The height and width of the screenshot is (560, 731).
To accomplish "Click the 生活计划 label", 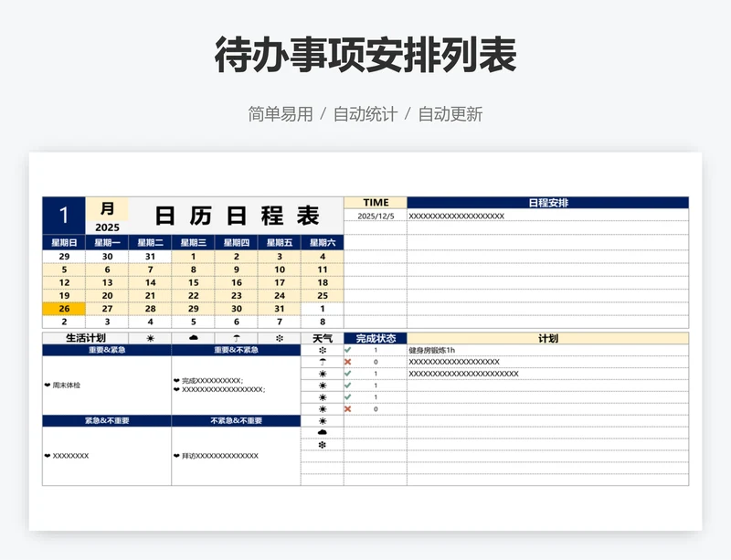I will [x=85, y=338].
